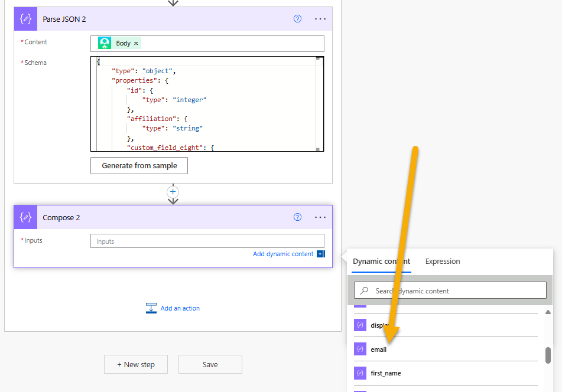Click the Parse JSON 2 title header
This screenshot has height=392, width=562.
click(x=173, y=19)
